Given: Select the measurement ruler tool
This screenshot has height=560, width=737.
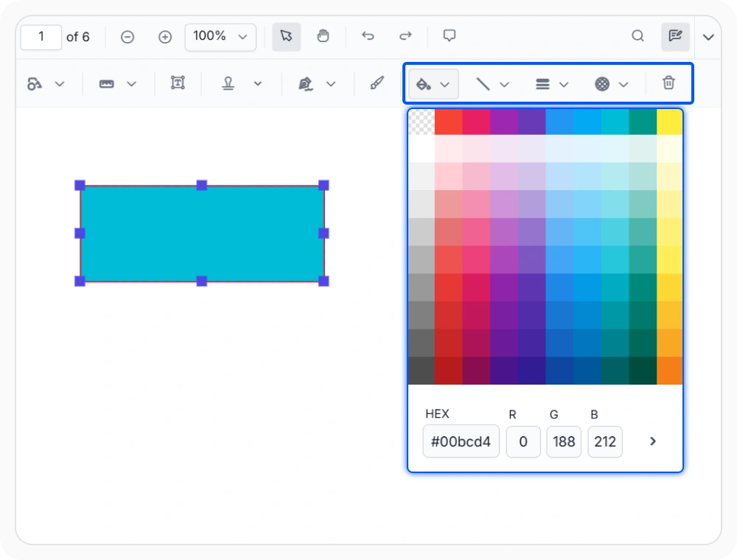Looking at the screenshot, I should 107,84.
